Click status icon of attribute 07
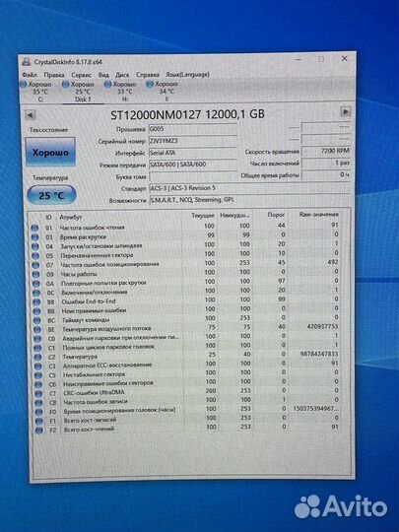This screenshot has height=532, width=399. coord(35,265)
